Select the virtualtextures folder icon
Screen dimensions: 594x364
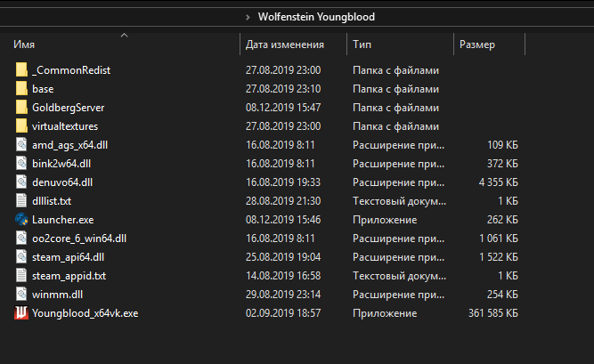(21, 126)
